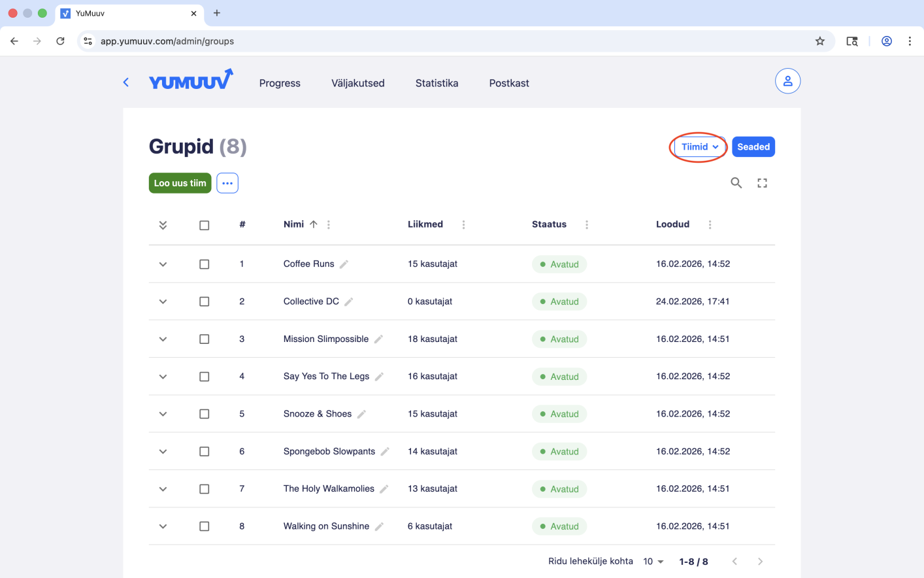924x578 pixels.
Task: Open Seaded settings button
Action: pos(753,147)
